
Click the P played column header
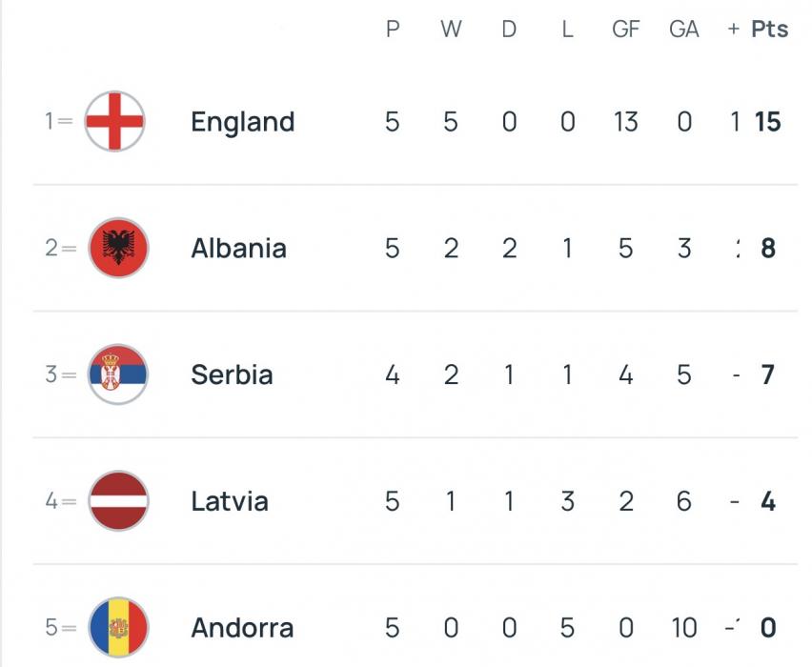[392, 30]
